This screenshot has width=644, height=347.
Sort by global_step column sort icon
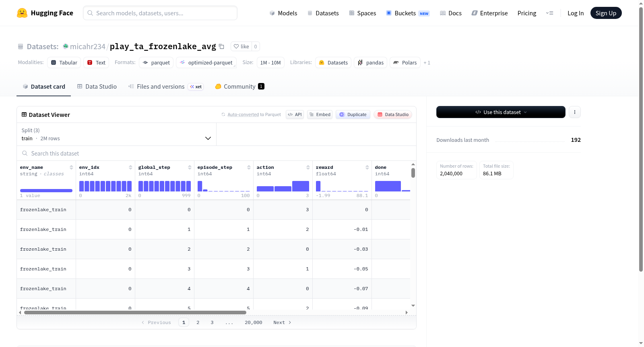click(190, 167)
